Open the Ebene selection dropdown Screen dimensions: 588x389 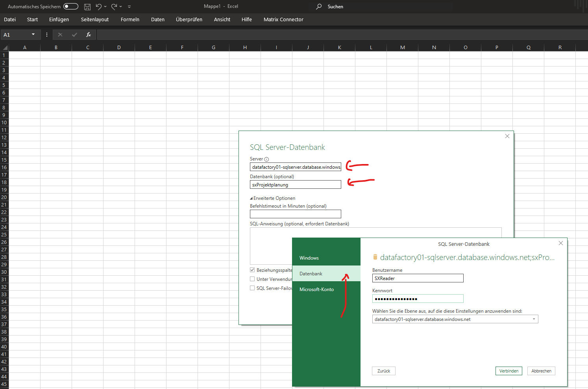click(534, 319)
